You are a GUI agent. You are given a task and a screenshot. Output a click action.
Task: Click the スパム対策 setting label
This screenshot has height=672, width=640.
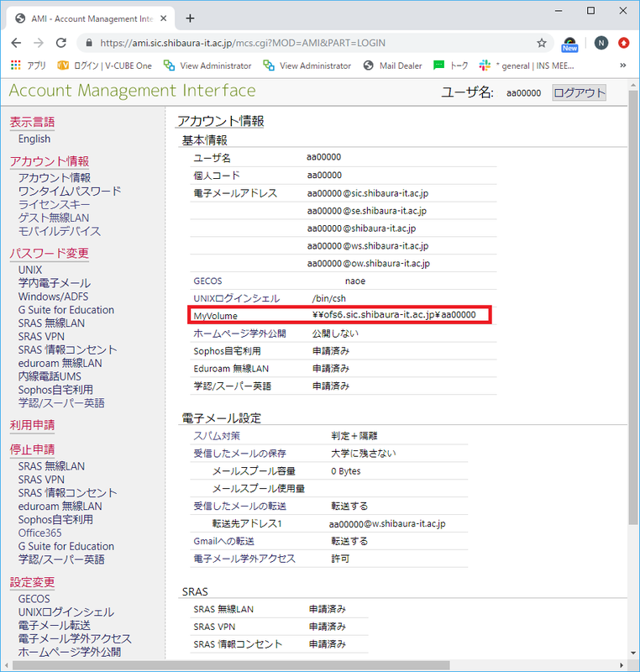tap(217, 436)
